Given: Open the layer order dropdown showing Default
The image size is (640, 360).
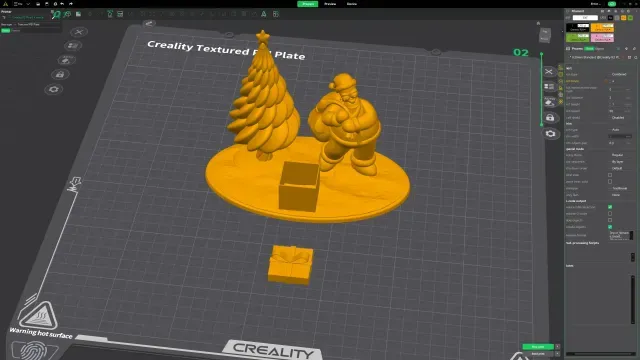Looking at the screenshot, I should (619, 168).
